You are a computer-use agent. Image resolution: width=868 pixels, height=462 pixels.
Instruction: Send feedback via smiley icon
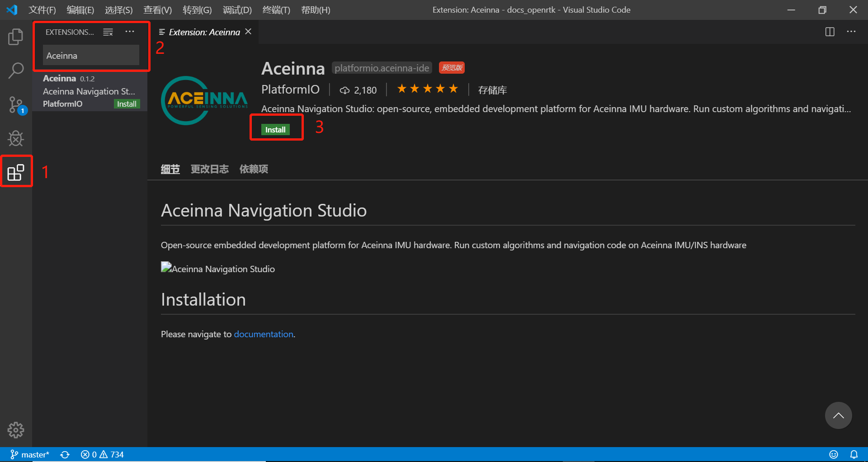click(x=834, y=454)
